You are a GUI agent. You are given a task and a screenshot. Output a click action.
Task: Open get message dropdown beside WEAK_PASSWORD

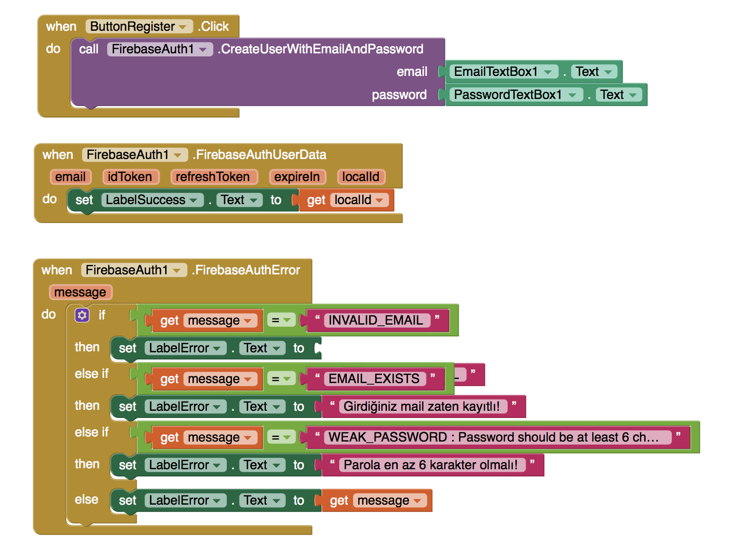tap(220, 437)
